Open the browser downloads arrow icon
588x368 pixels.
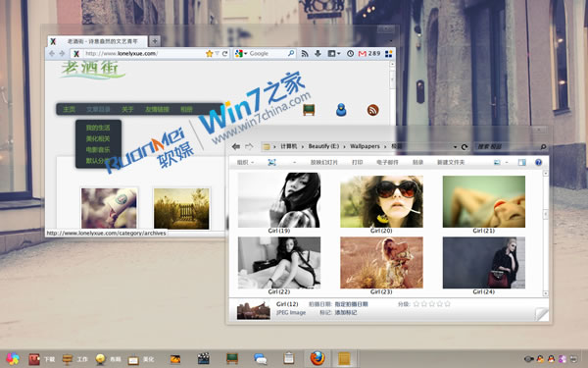(x=318, y=54)
